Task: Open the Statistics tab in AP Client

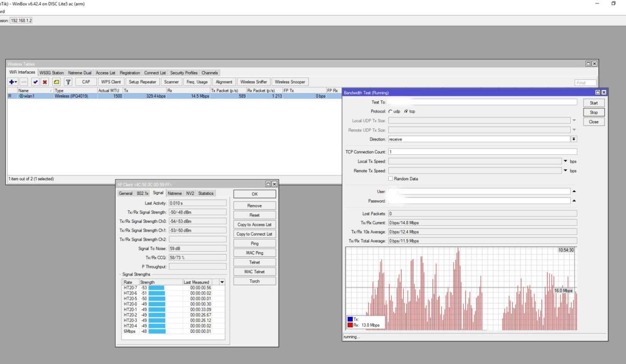Action: pos(206,193)
